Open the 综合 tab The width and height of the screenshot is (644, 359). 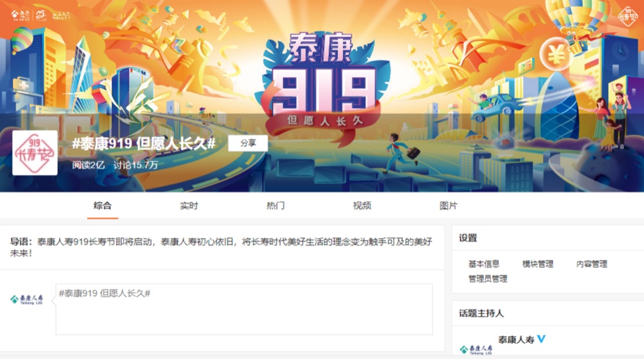[x=102, y=205]
